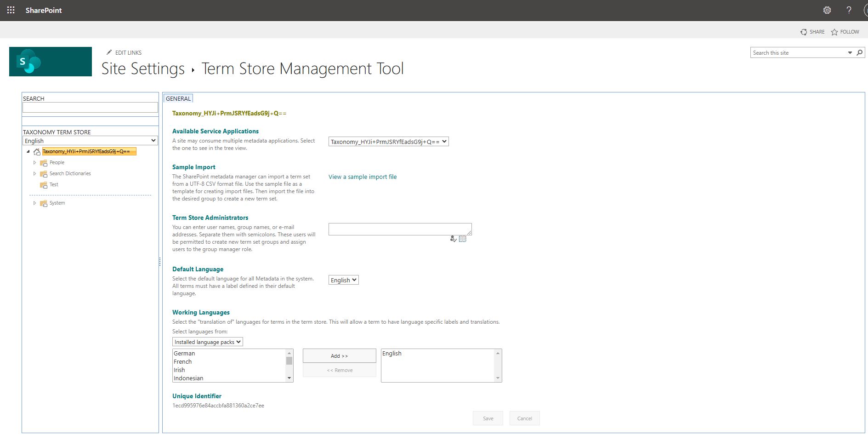Expand the Search Dictionaries group
This screenshot has height=435, width=868.
[34, 174]
